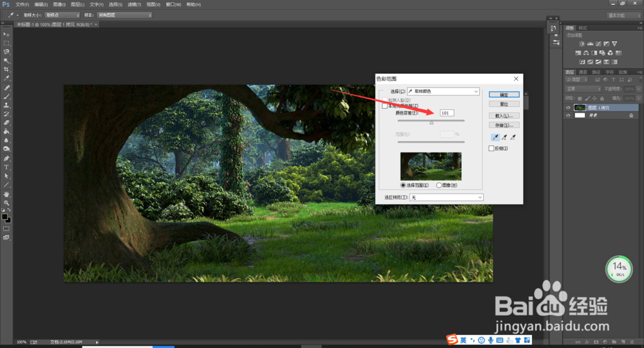Screen dimensions: 644x348
Task: Open the 文件 (File) menu
Action: click(x=22, y=5)
